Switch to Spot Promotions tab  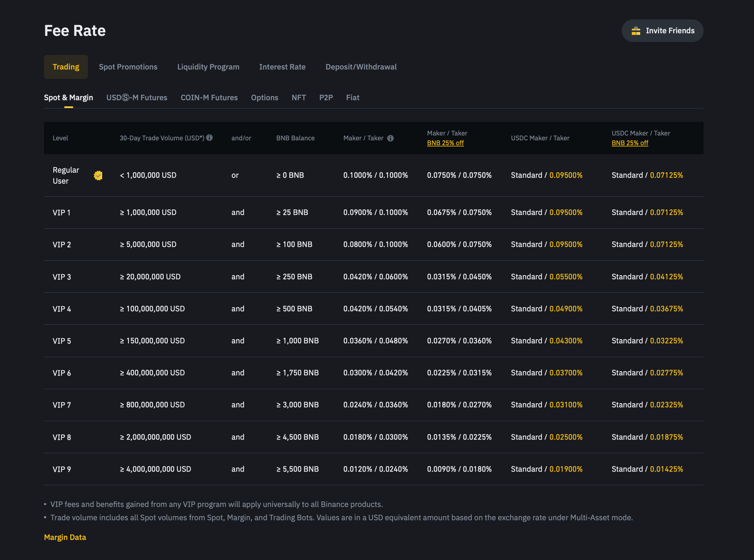[x=128, y=67]
